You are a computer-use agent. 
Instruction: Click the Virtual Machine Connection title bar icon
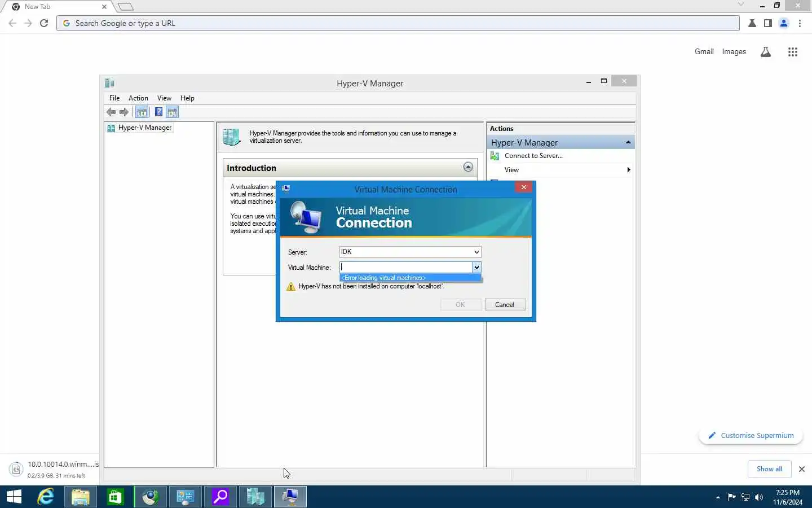pyautogui.click(x=286, y=189)
